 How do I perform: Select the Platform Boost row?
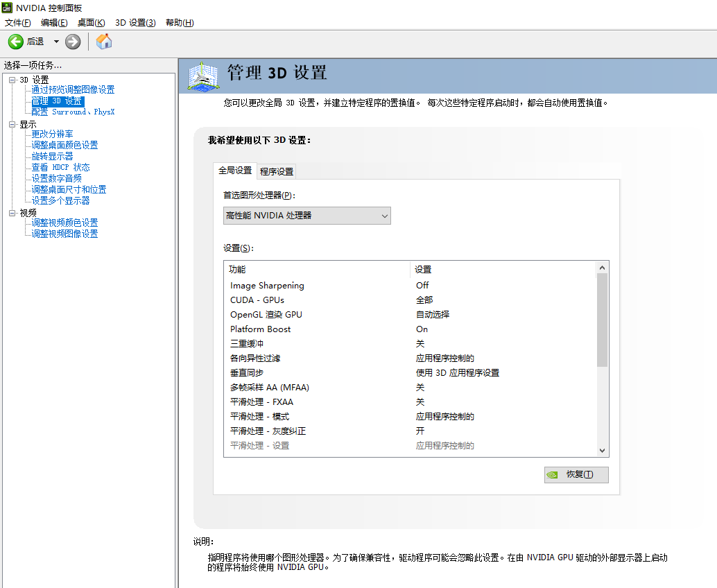pos(411,329)
